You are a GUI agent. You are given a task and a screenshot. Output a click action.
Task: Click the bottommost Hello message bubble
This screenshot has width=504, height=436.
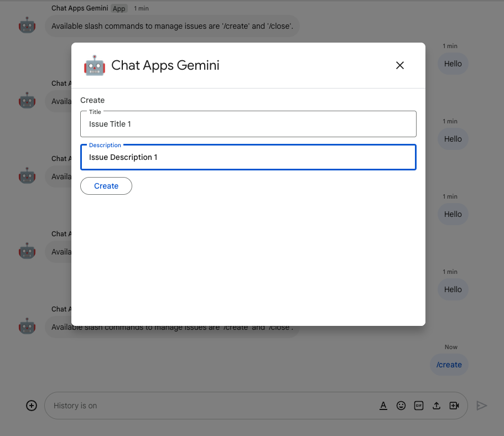(453, 289)
